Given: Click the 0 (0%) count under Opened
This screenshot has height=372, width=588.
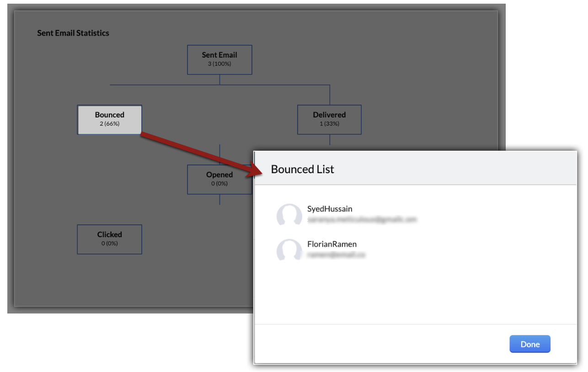Looking at the screenshot, I should tap(219, 184).
